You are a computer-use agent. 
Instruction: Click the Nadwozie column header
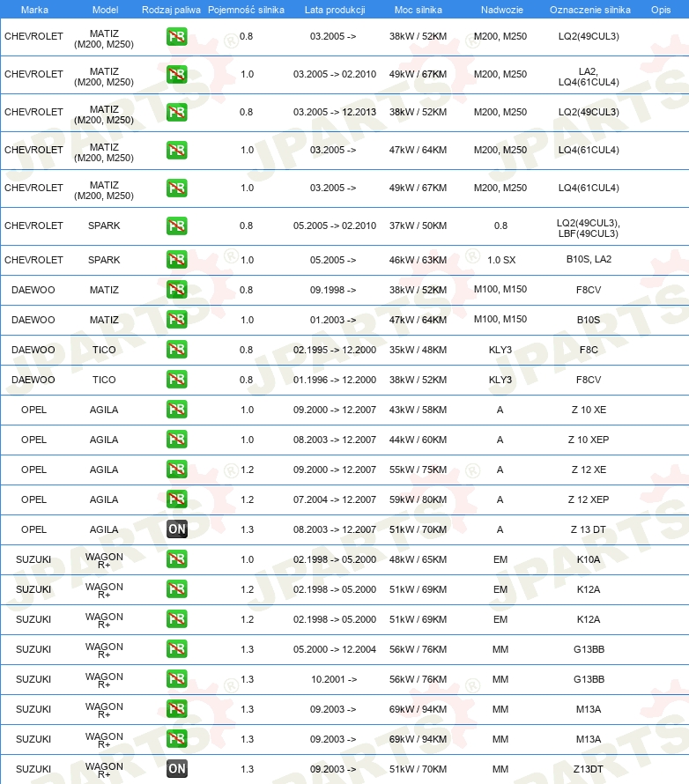[x=501, y=10]
